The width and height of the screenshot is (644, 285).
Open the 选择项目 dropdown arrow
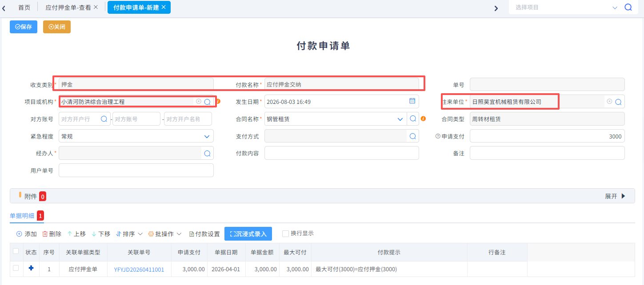(x=615, y=8)
